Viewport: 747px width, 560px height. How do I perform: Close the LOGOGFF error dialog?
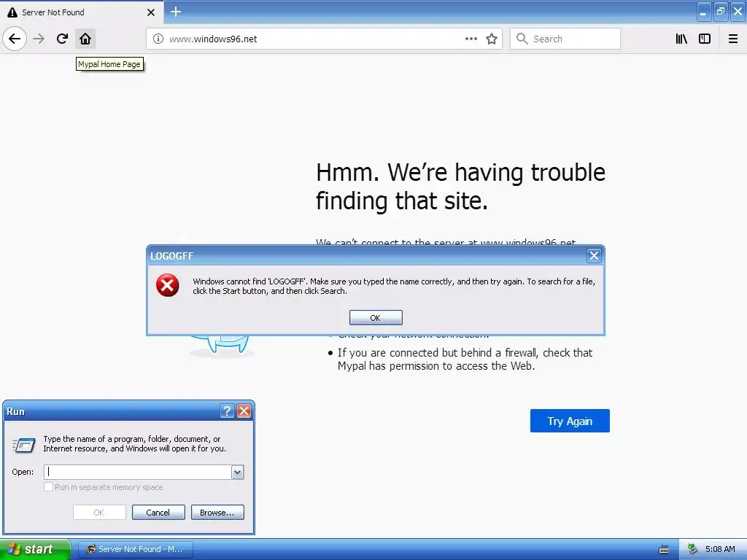coord(594,256)
